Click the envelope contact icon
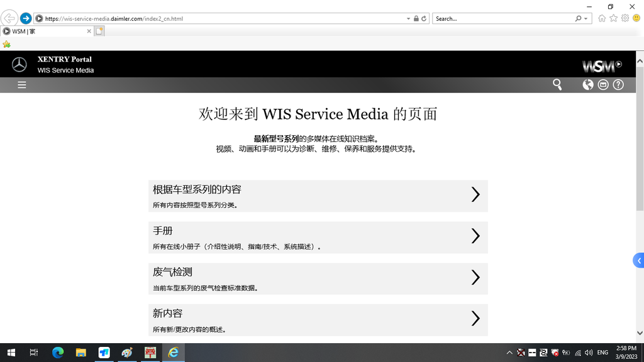Screen dimensions: 644x362 click(603, 85)
